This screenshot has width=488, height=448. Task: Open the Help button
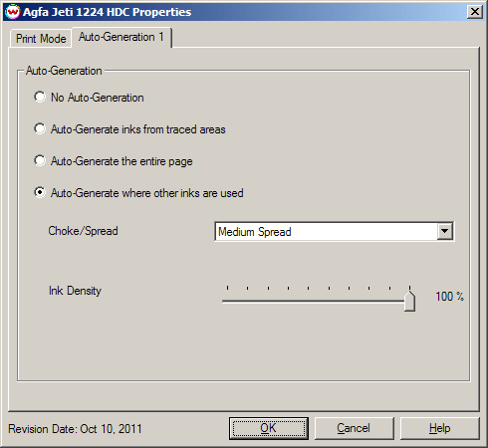pos(440,428)
